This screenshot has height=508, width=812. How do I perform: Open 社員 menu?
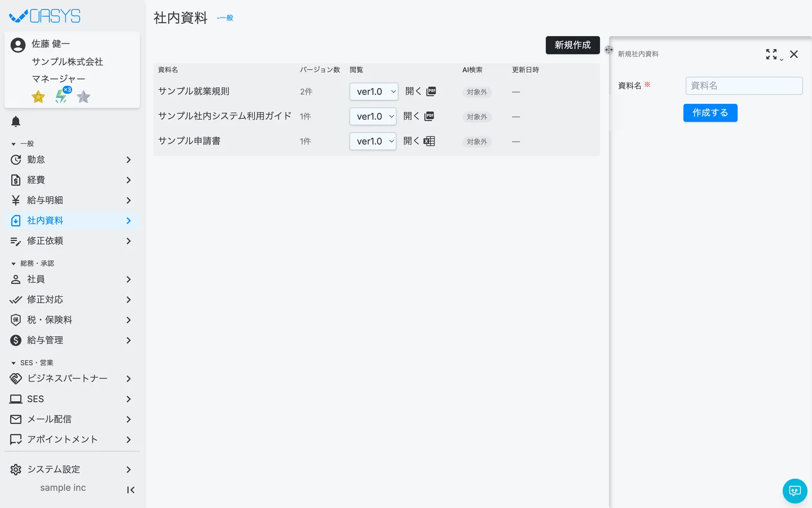coord(72,279)
